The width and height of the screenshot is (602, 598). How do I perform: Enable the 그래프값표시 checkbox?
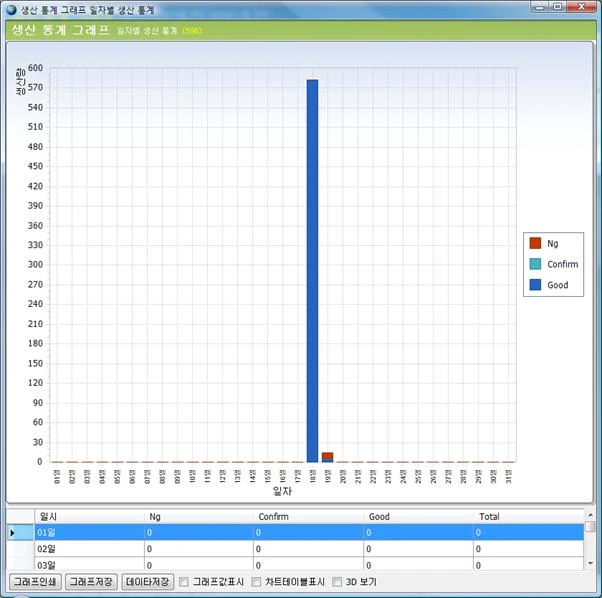pos(184,582)
